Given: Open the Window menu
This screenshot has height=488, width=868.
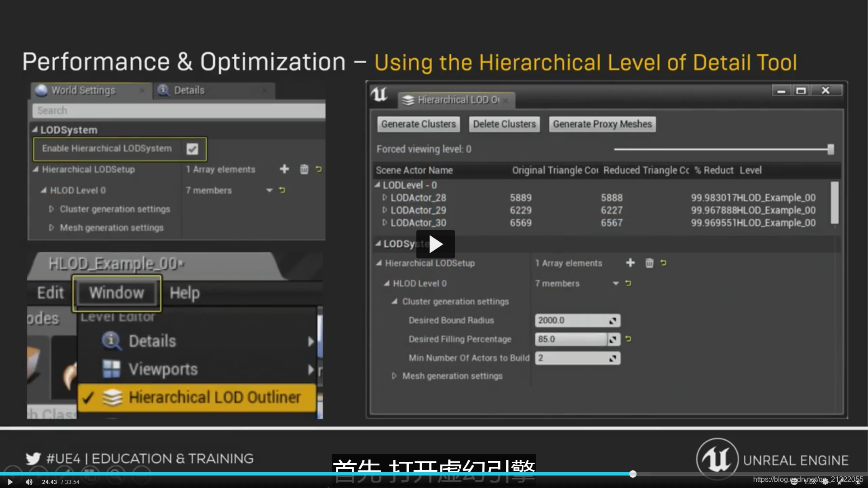Looking at the screenshot, I should click(x=117, y=293).
